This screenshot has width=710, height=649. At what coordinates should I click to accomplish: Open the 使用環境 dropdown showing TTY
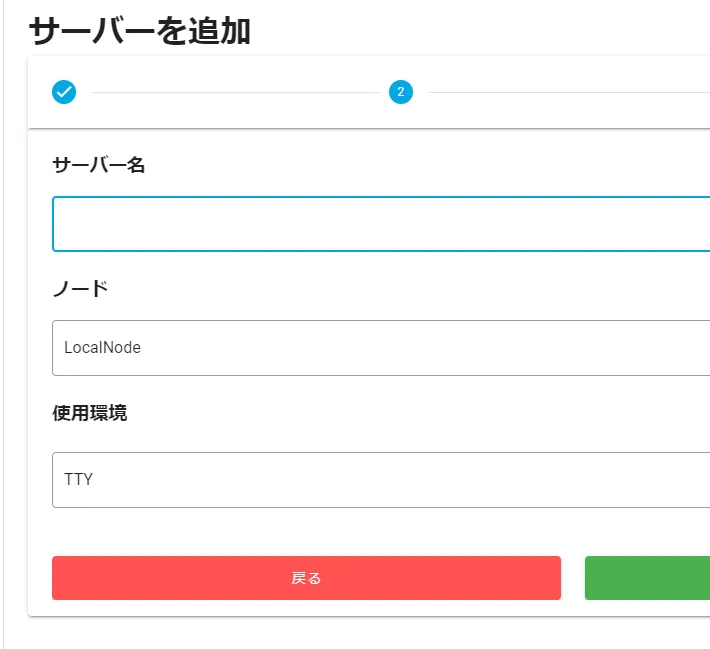[380, 480]
